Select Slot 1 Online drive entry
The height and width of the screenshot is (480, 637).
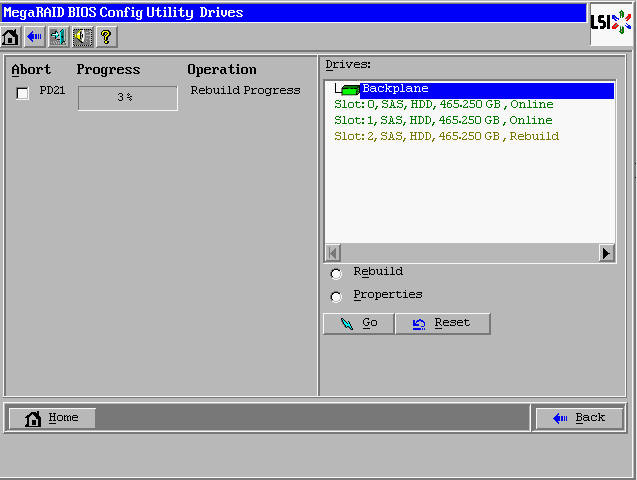pyautogui.click(x=443, y=120)
